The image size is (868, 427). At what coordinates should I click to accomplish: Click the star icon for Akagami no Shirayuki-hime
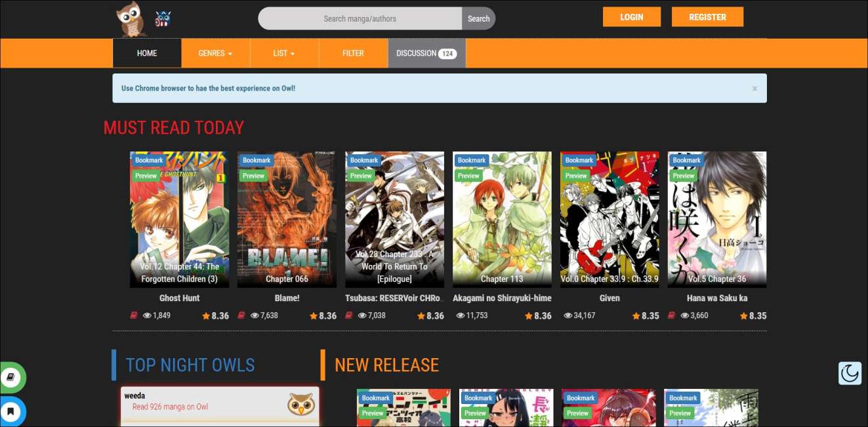(x=529, y=315)
